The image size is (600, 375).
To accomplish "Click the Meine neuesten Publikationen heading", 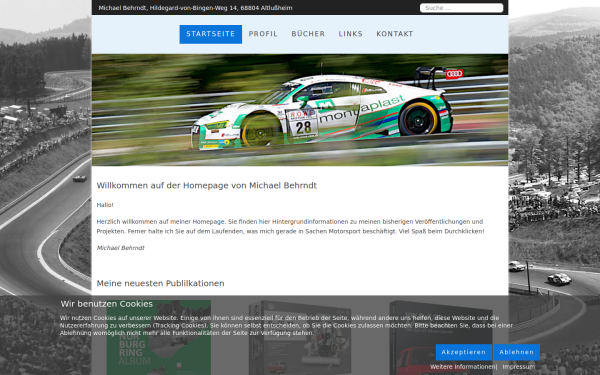I will pos(160,284).
